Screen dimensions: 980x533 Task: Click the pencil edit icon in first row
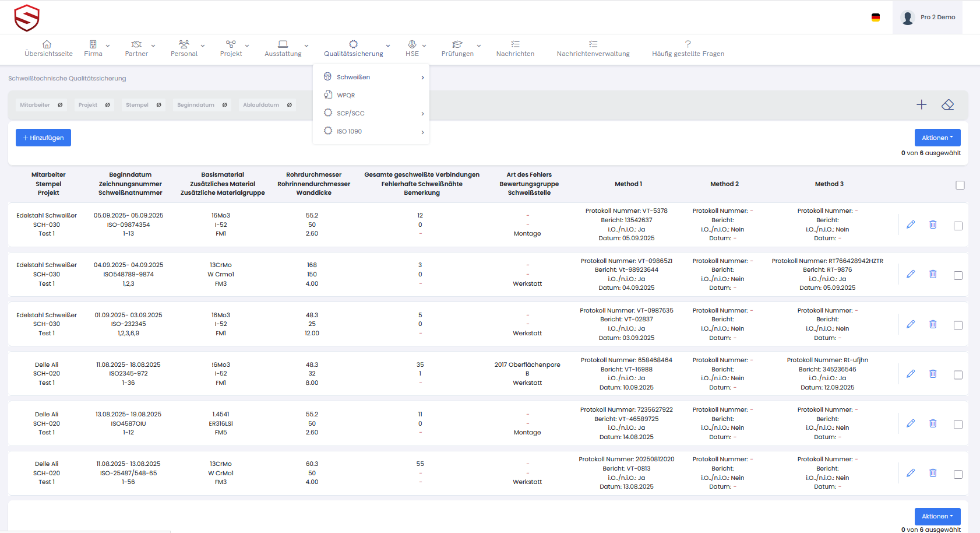click(x=911, y=225)
